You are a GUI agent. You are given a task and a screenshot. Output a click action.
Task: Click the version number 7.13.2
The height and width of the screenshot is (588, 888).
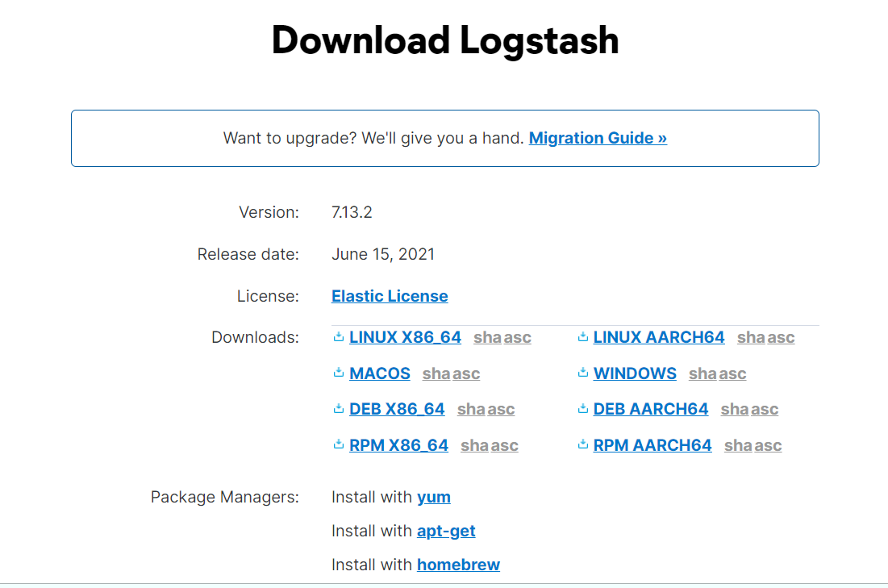click(x=352, y=212)
